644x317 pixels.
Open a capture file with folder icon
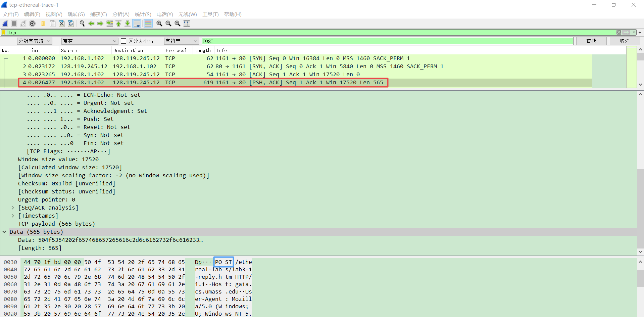click(x=43, y=24)
